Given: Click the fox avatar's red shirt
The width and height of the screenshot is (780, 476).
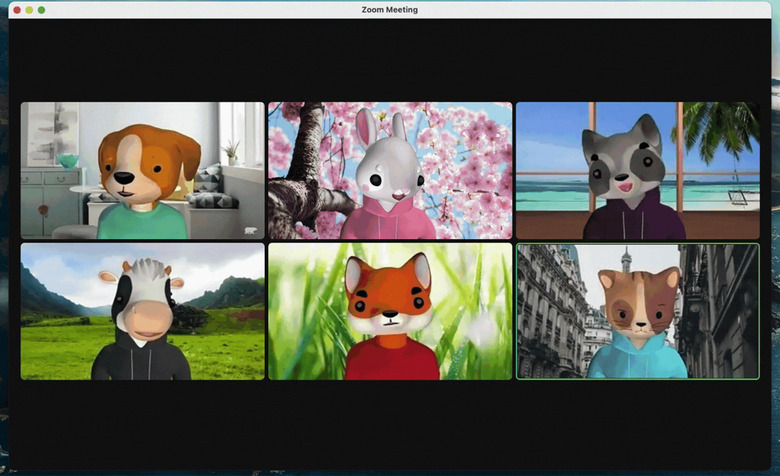Looking at the screenshot, I should click(390, 360).
